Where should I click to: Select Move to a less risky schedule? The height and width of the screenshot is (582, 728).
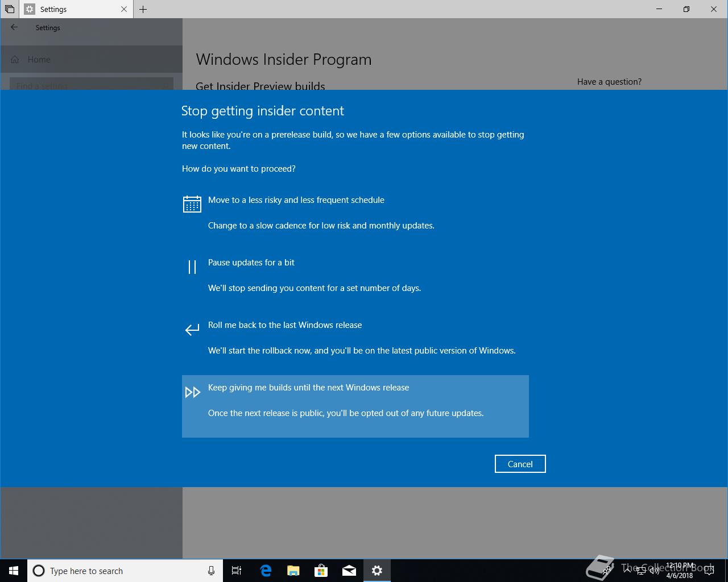(x=355, y=219)
